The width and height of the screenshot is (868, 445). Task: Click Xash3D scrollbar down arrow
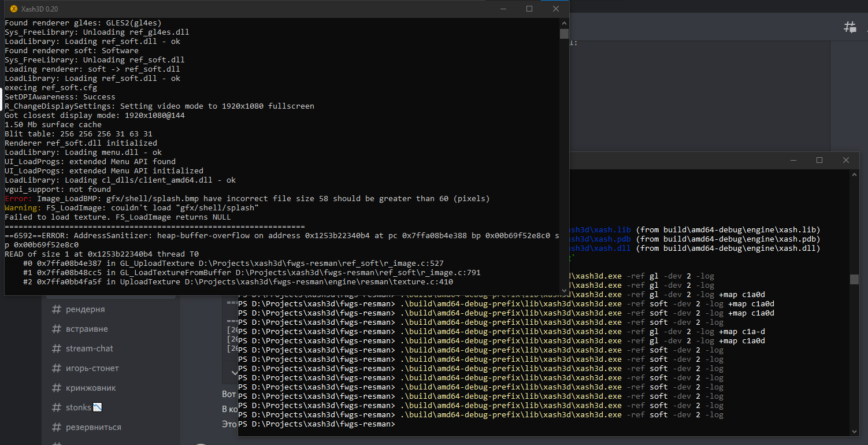[564, 290]
